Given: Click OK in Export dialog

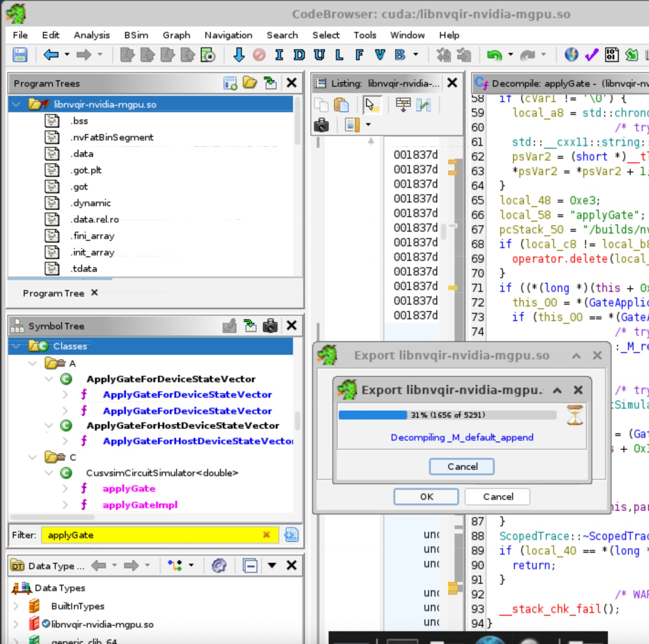Looking at the screenshot, I should (x=426, y=497).
